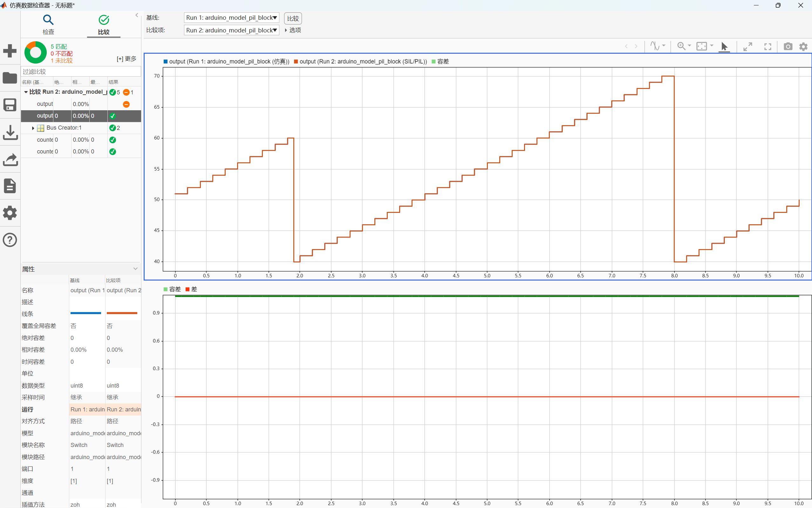Image resolution: width=812 pixels, height=508 pixels.
Task: Open the compare-to Run 2 dropdown
Action: [x=231, y=30]
